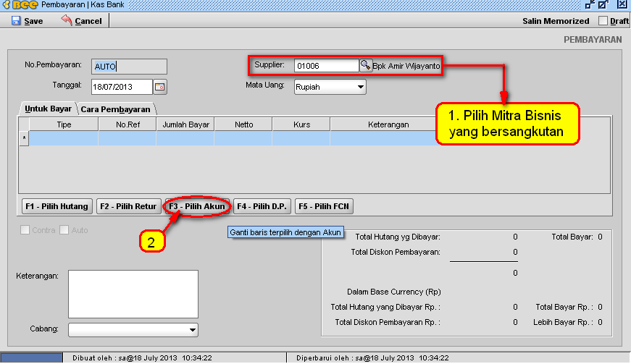Click the window close button
Screen dimensions: 631x364
coord(622,4)
